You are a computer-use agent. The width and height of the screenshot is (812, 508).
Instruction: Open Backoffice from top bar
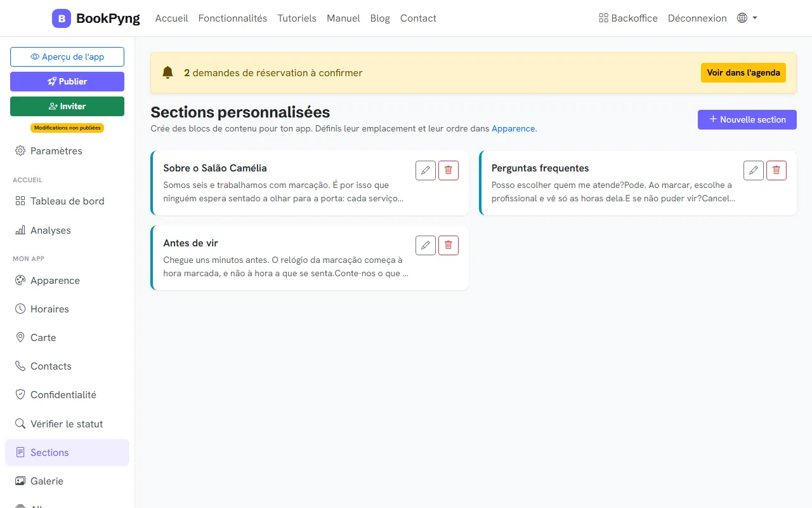pyautogui.click(x=628, y=18)
